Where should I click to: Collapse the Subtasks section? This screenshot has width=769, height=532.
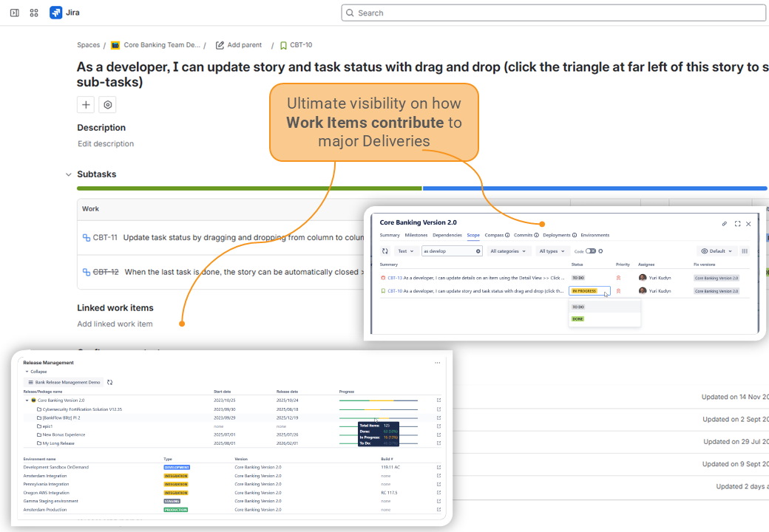pos(68,174)
